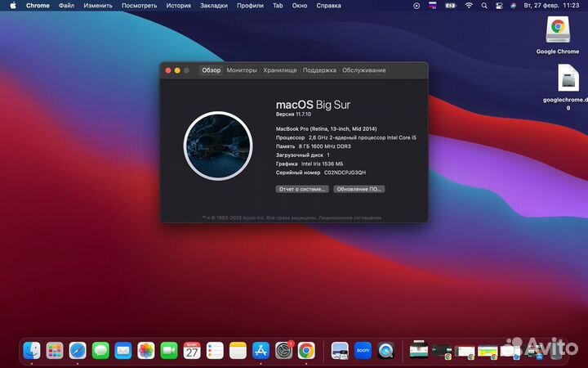Click the Версия 11.7.10 text
The height and width of the screenshot is (368, 588).
293,114
